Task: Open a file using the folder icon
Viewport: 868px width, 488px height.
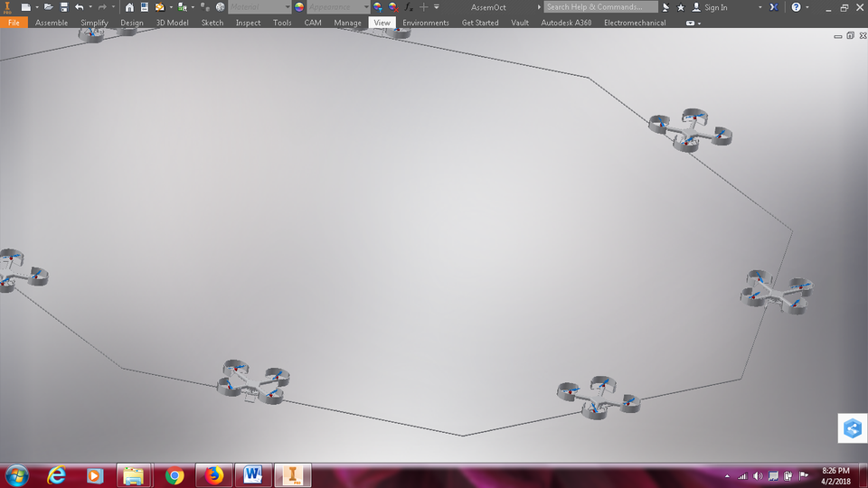Action: click(49, 7)
